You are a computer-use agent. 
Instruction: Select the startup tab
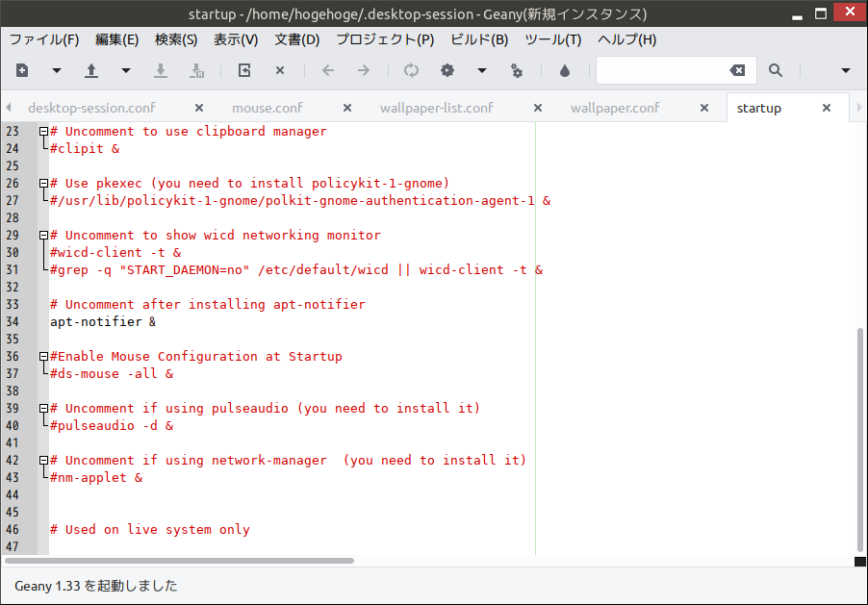click(759, 108)
